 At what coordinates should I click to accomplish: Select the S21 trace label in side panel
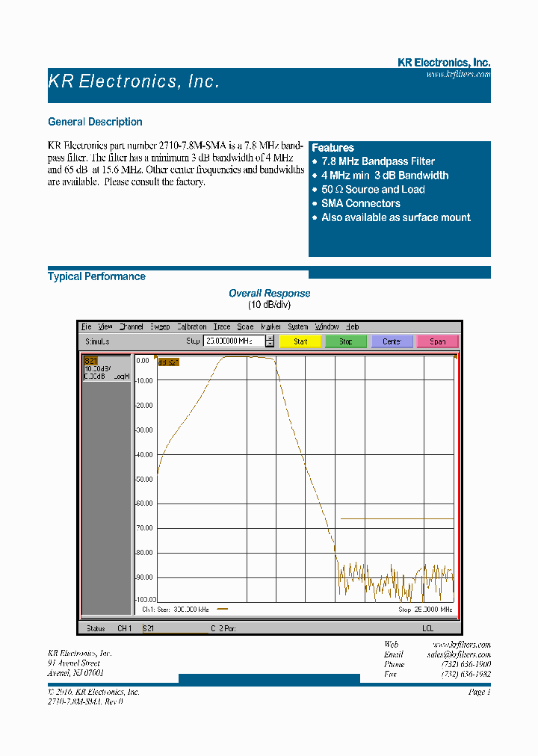pos(90,361)
